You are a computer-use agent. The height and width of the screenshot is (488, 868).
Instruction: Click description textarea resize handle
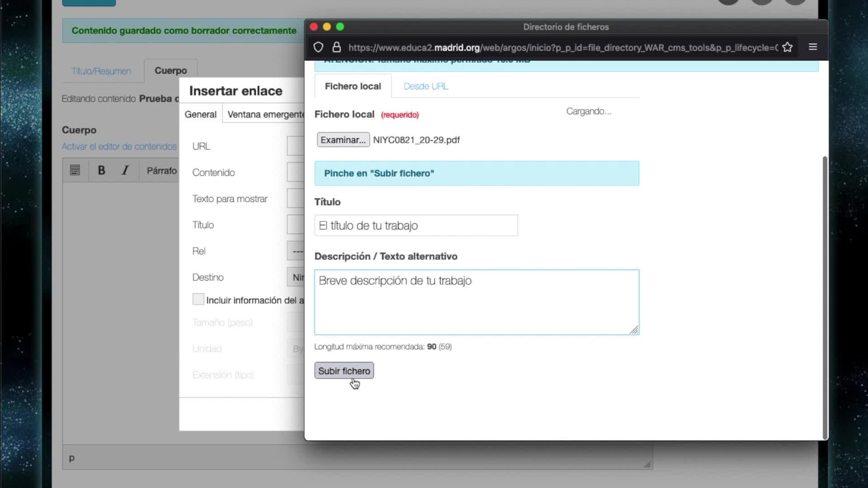(x=634, y=330)
